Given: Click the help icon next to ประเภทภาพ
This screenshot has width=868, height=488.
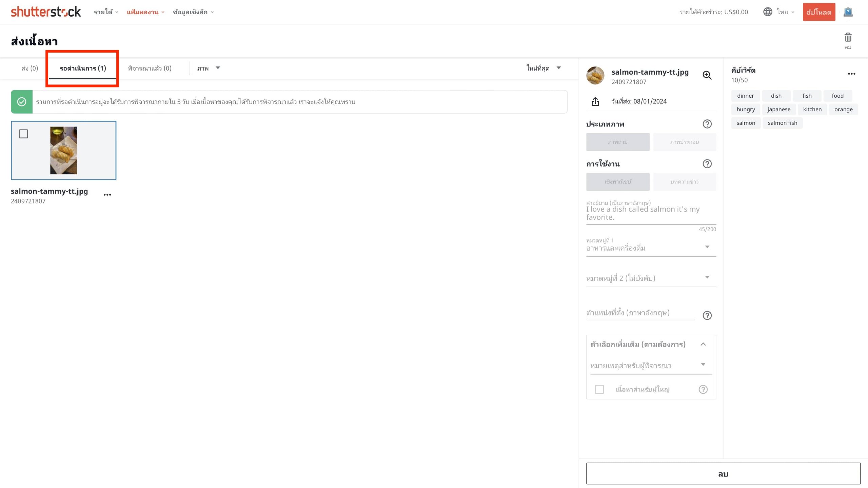Looking at the screenshot, I should [x=707, y=124].
